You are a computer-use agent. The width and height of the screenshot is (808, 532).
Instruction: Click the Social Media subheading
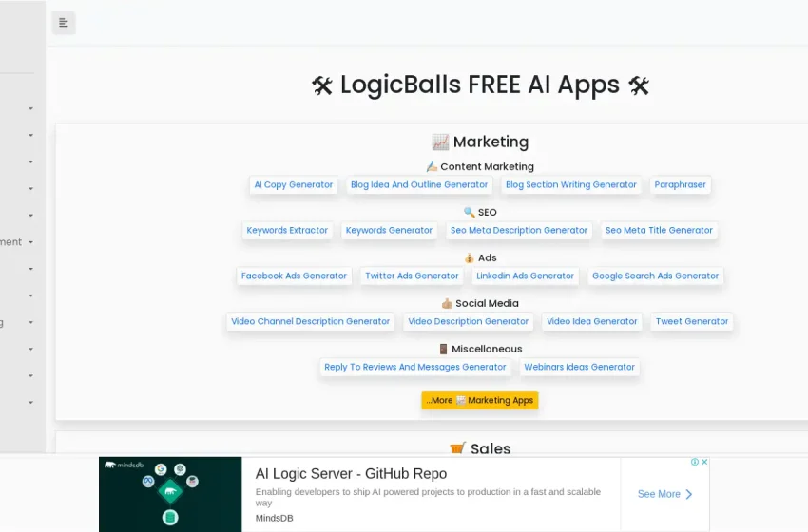480,303
